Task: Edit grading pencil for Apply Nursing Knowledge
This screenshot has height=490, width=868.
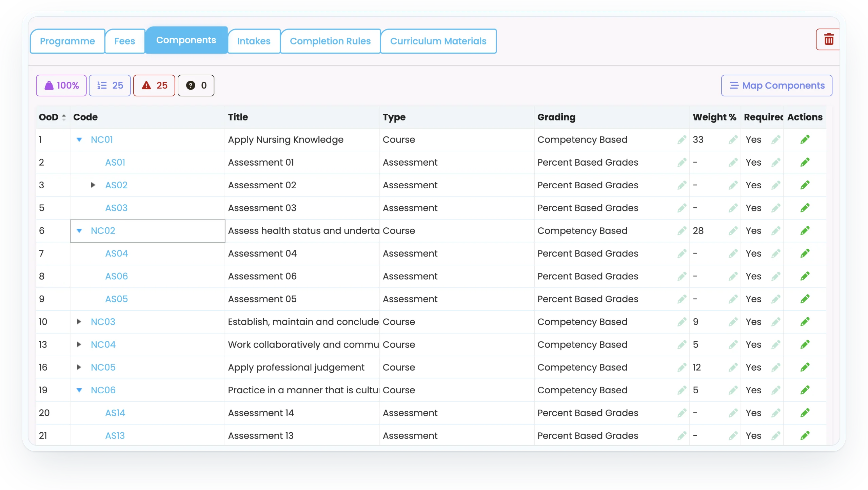Action: click(682, 139)
